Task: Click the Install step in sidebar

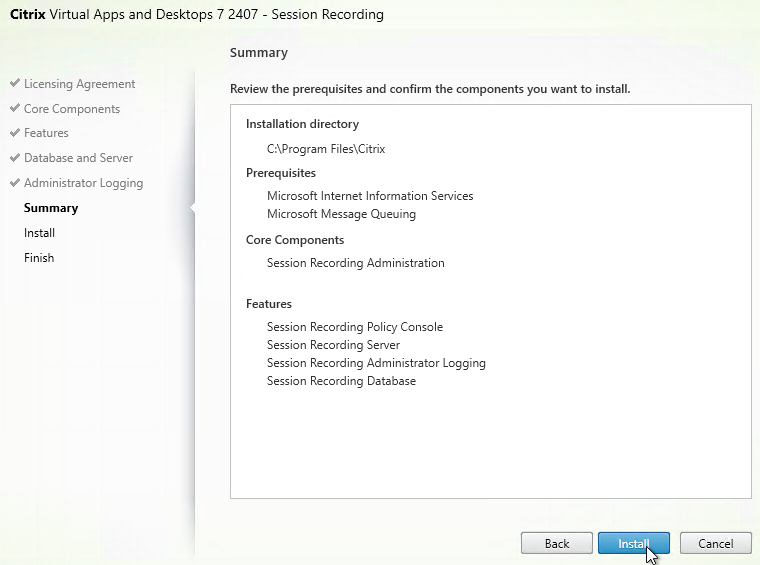Action: point(39,233)
